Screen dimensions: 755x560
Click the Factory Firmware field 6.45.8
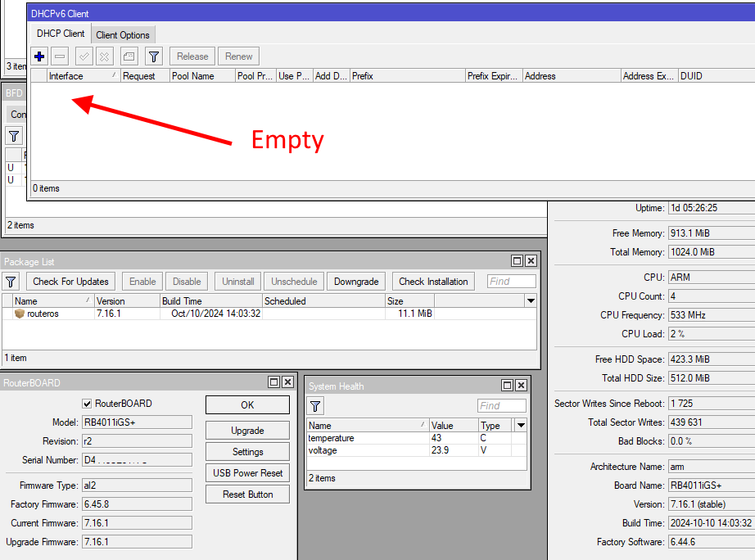pyautogui.click(x=137, y=504)
